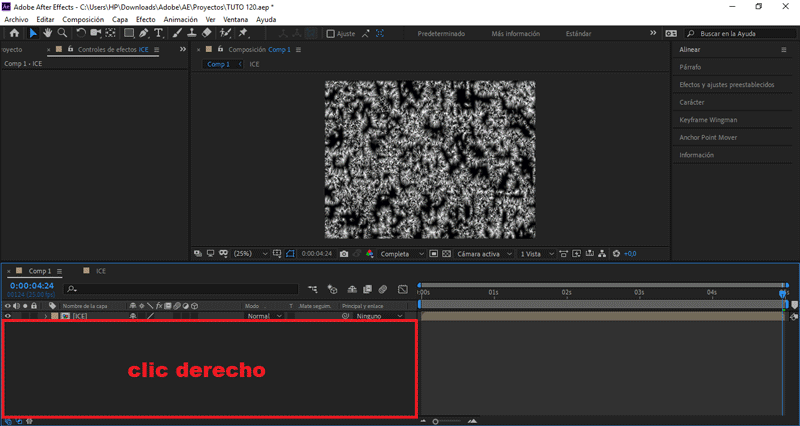Viewport: 800px width, 426px height.
Task: Pick the Type text tool
Action: pos(159,33)
